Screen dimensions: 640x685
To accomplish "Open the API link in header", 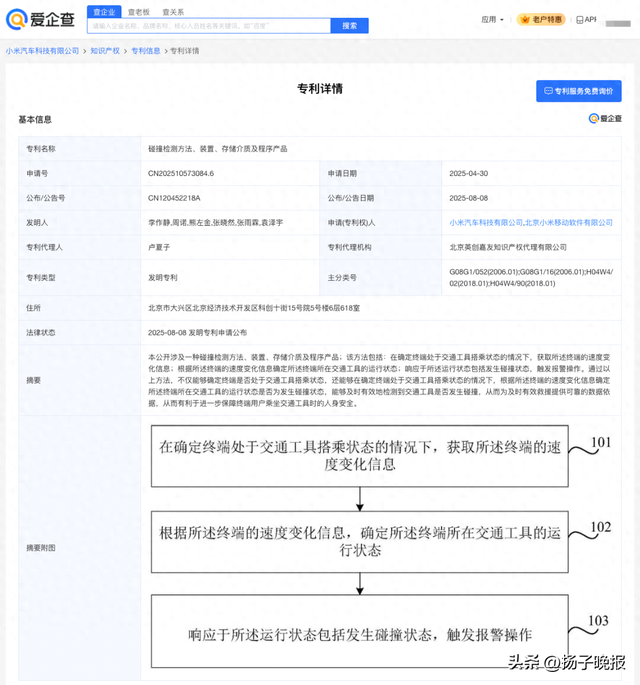I will point(586,20).
